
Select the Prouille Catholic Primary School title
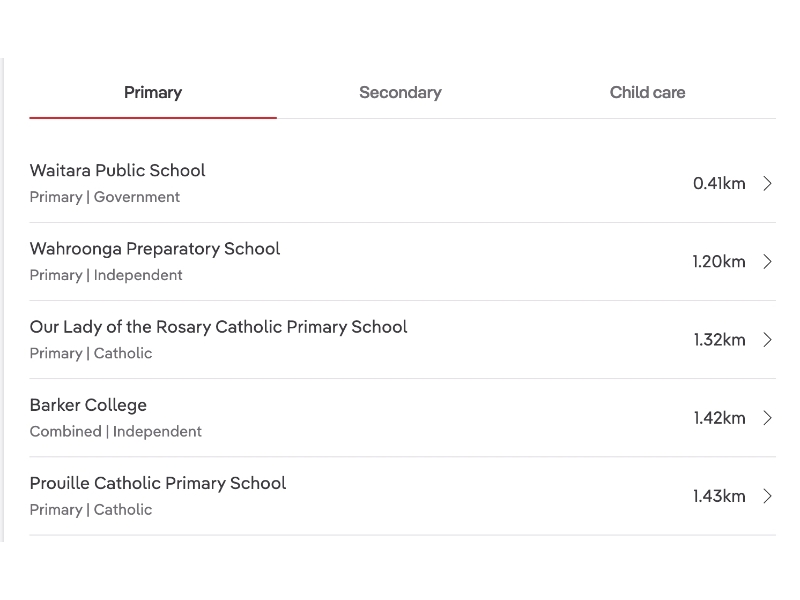click(x=158, y=483)
